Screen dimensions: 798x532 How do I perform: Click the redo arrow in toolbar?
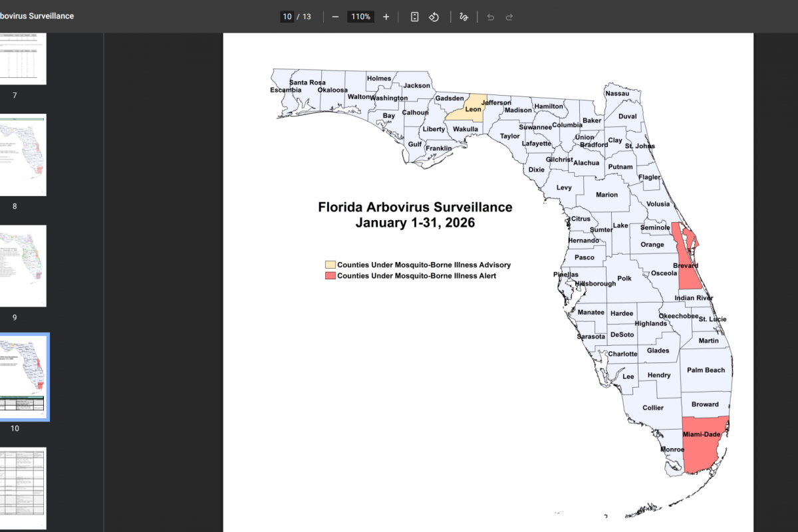509,17
